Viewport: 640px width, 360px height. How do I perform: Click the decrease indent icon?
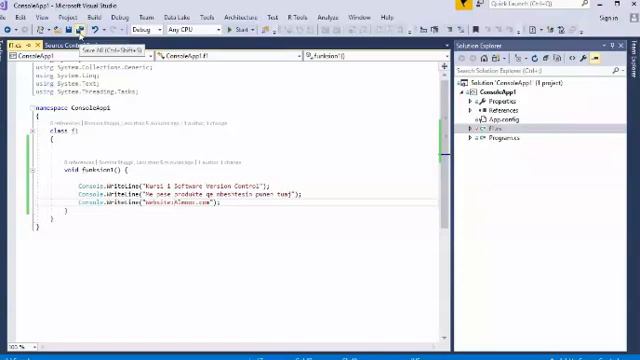tap(423, 30)
